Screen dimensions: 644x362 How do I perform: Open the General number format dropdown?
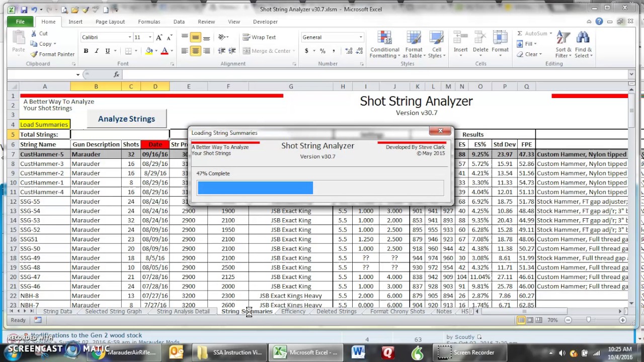coord(360,37)
